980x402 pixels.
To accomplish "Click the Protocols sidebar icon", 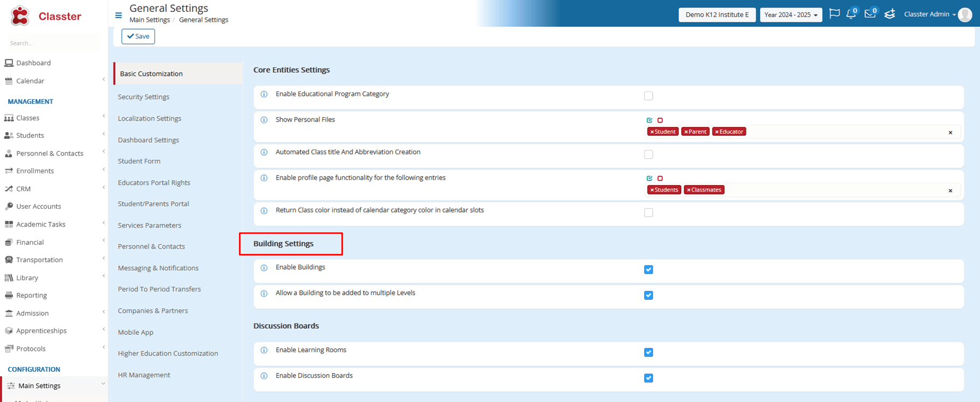I will tap(9, 349).
